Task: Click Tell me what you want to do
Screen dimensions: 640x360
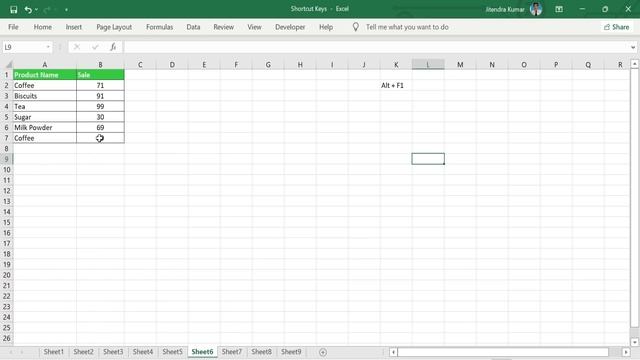Action: tap(407, 27)
